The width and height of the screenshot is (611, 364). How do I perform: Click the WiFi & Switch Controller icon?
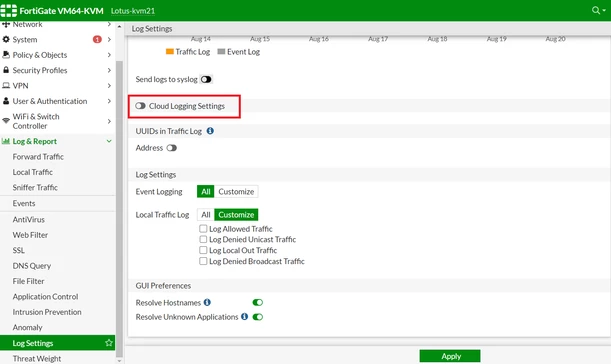point(6,121)
